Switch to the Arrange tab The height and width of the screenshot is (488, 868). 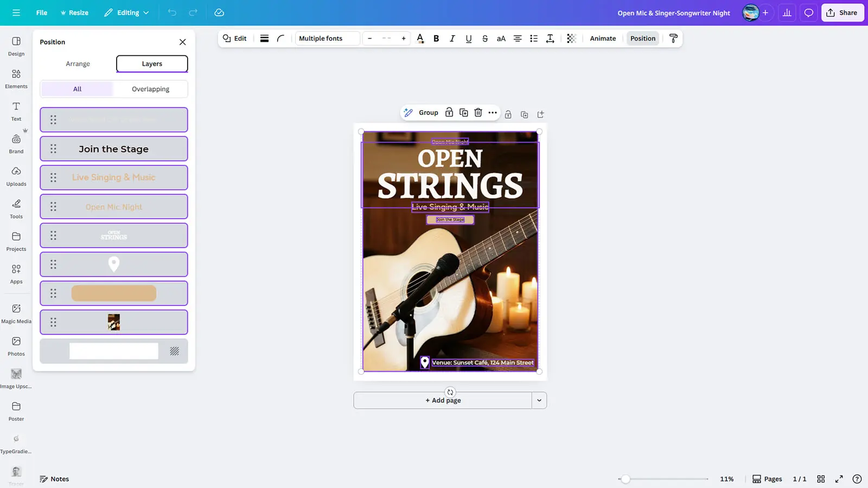(x=78, y=63)
